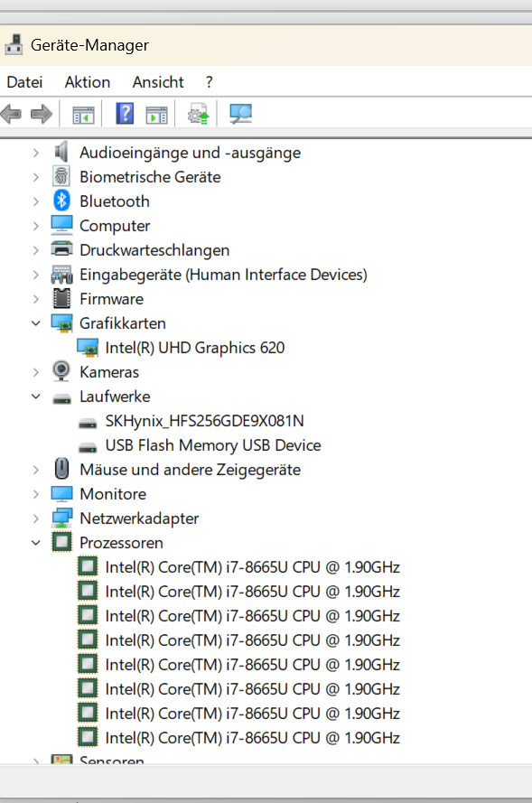The width and height of the screenshot is (532, 803).
Task: Open Help via the question mark icon
Action: click(125, 113)
